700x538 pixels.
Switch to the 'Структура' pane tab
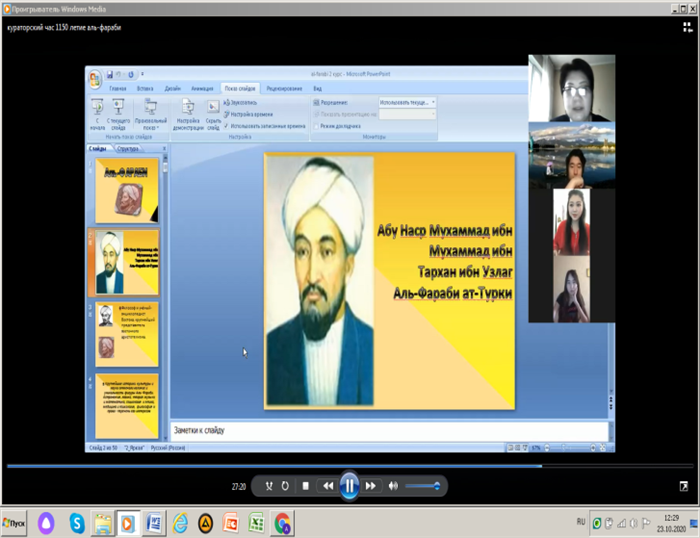pos(129,149)
